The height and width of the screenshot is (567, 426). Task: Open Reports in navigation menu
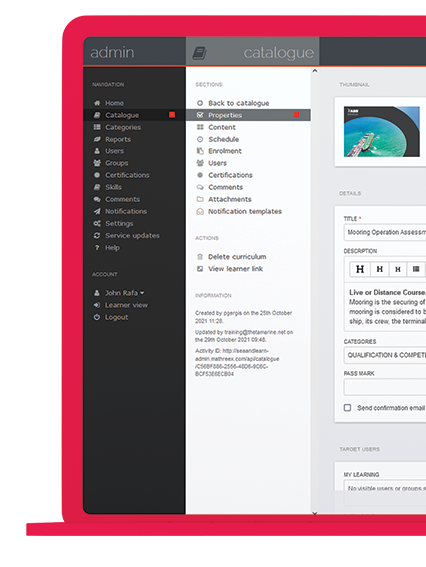118,139
